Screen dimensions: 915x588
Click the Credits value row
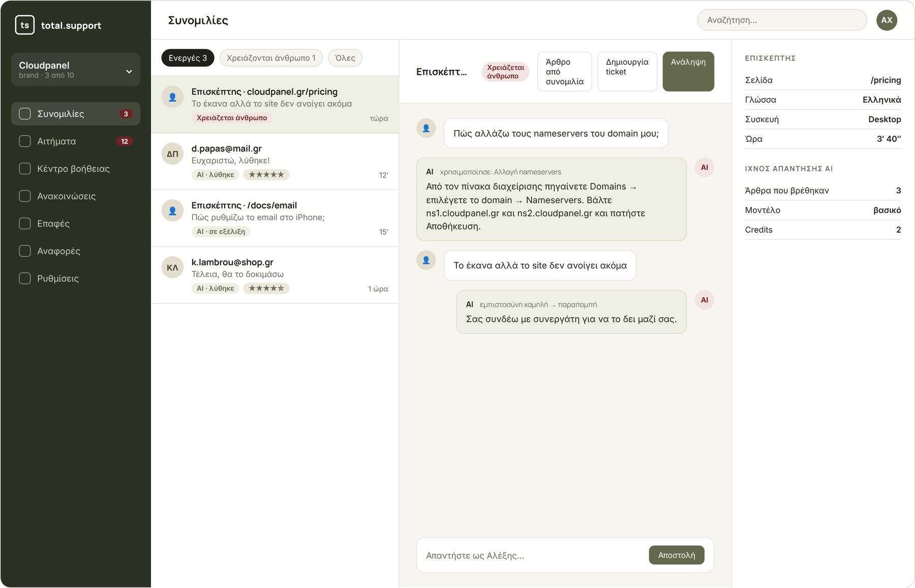pos(823,230)
